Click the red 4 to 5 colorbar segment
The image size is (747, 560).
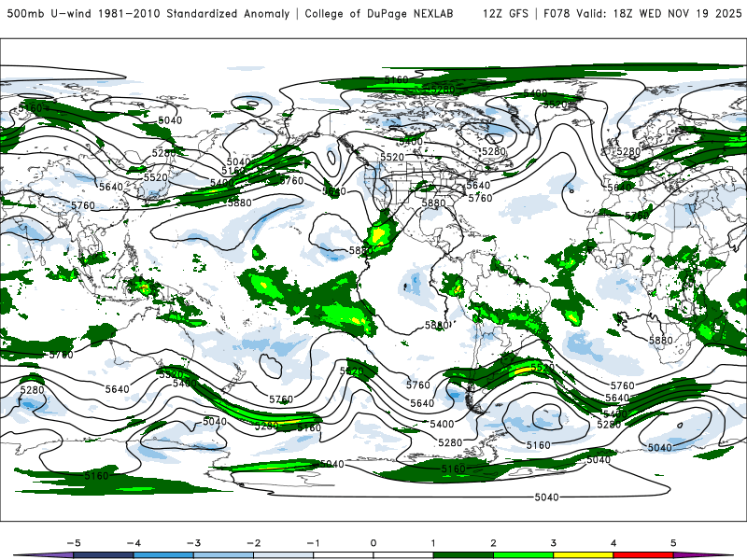click(x=643, y=555)
